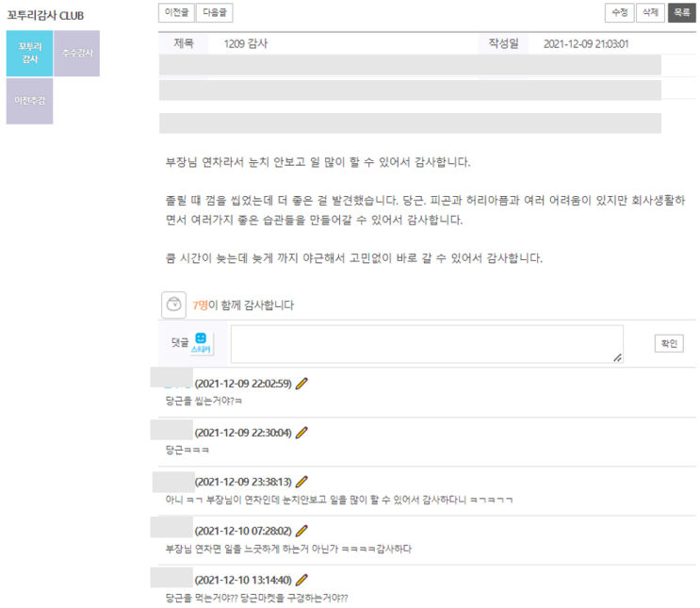Edit comment posted at 23:38:13
The image size is (700, 608).
(301, 482)
